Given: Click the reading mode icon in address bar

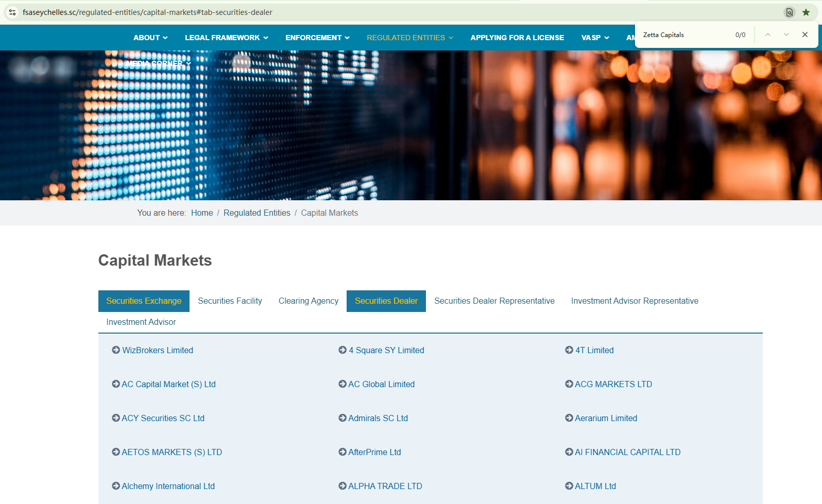Looking at the screenshot, I should point(789,12).
